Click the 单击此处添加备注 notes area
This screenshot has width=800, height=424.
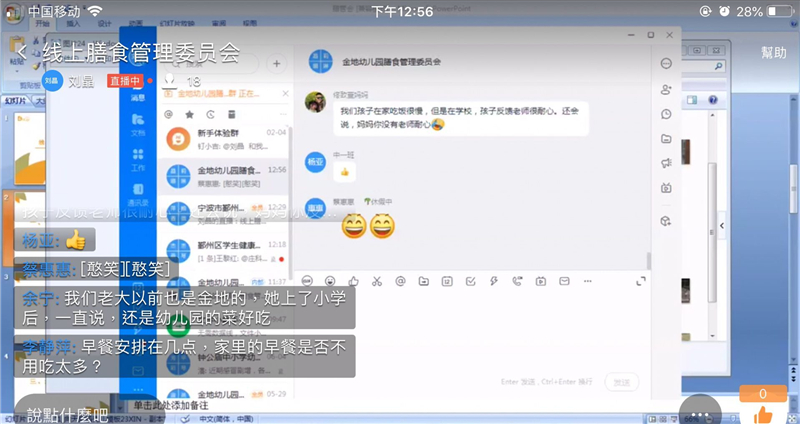[x=171, y=406]
